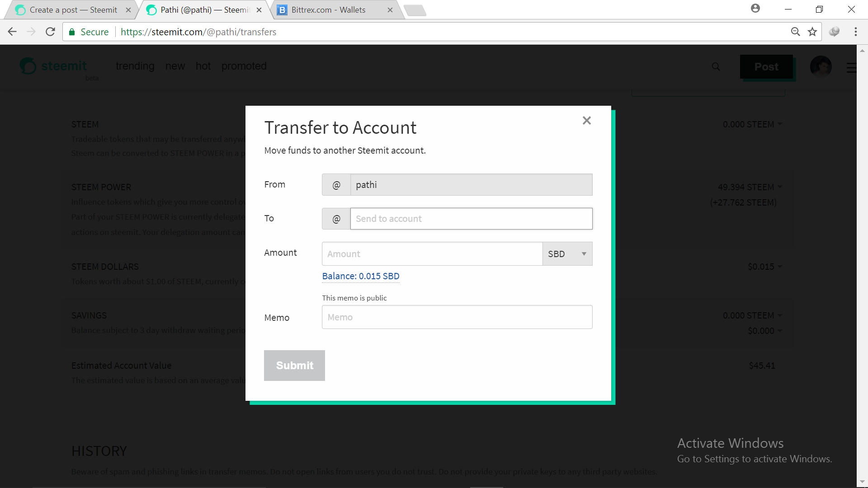Open the hot posts feed

click(203, 66)
